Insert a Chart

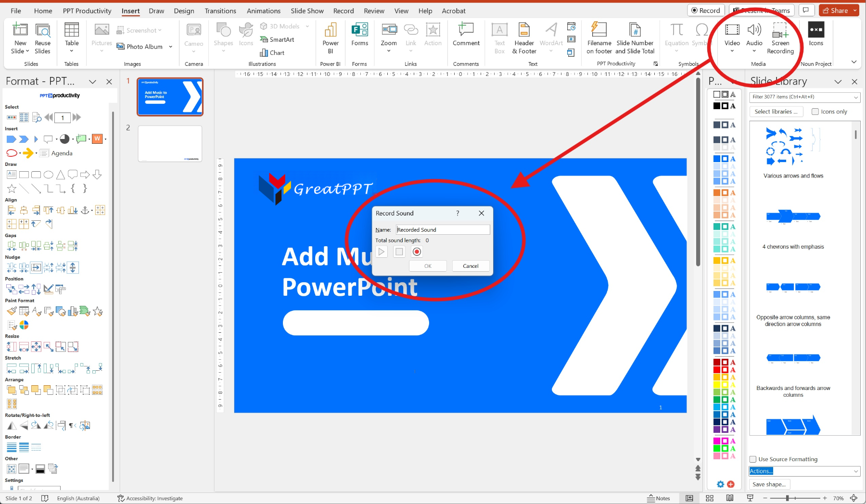(272, 52)
